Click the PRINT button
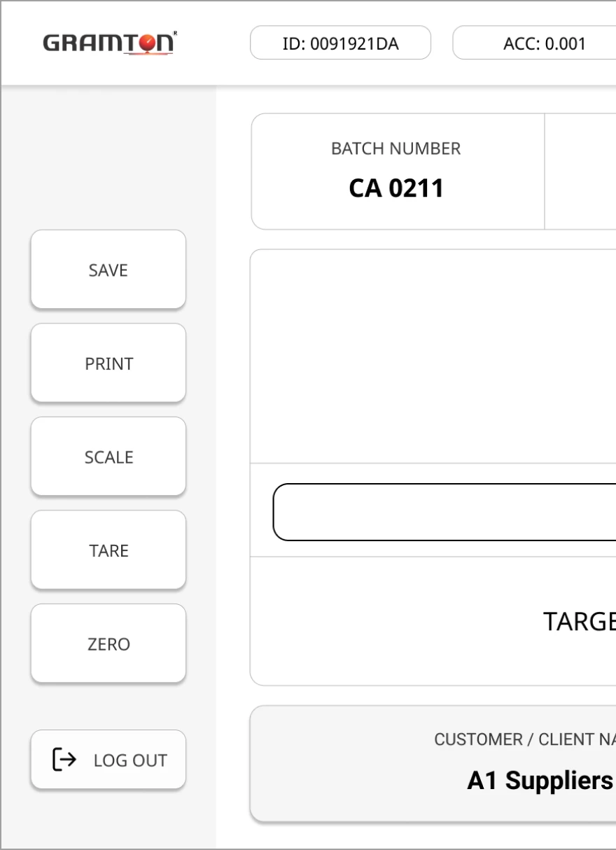 108,363
